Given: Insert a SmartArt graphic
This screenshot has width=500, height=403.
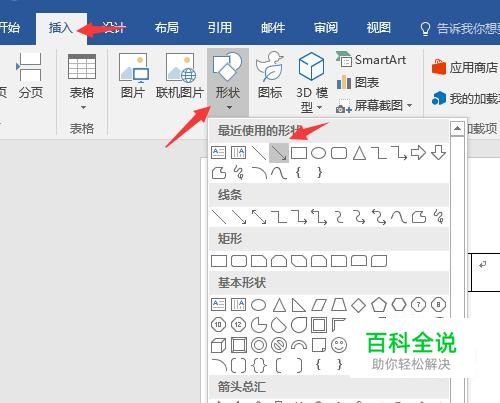Looking at the screenshot, I should [x=371, y=60].
